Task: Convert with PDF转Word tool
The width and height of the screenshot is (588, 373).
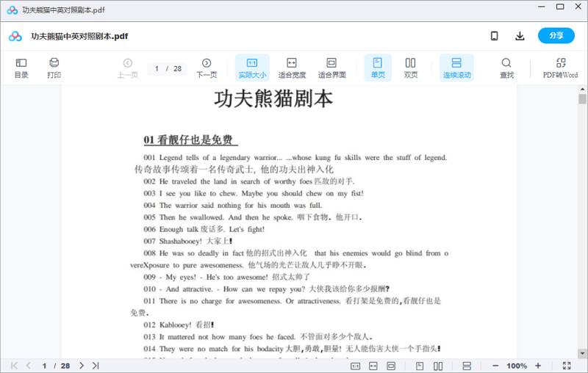Action: pos(560,68)
